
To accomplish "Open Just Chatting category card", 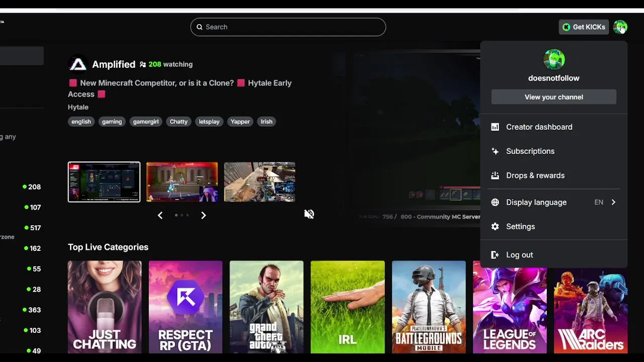I will pos(105,307).
